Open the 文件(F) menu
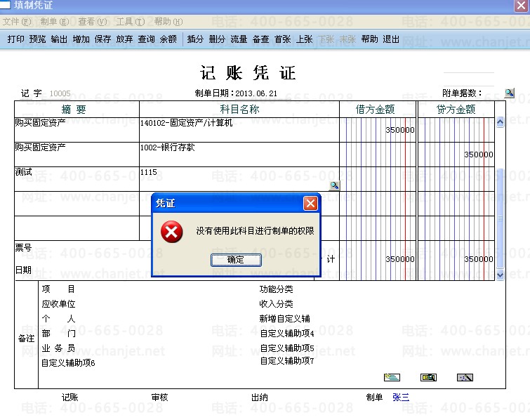Image resolution: width=530 pixels, height=420 pixels. (x=17, y=22)
